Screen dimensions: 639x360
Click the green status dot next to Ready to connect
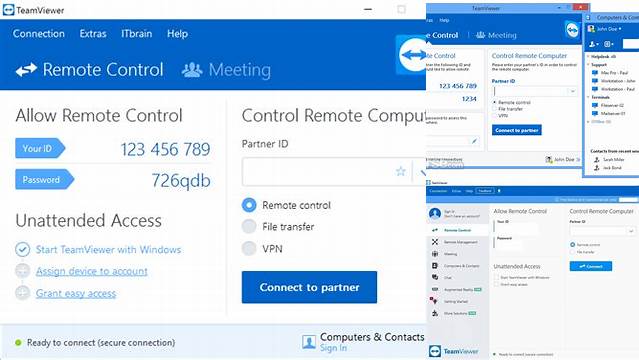pos(18,342)
